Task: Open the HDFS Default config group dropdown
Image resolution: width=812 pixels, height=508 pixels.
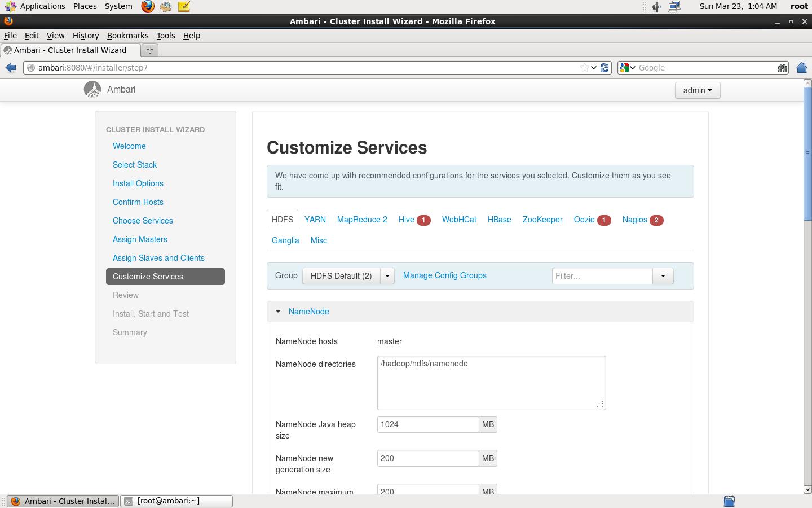Action: coord(387,276)
